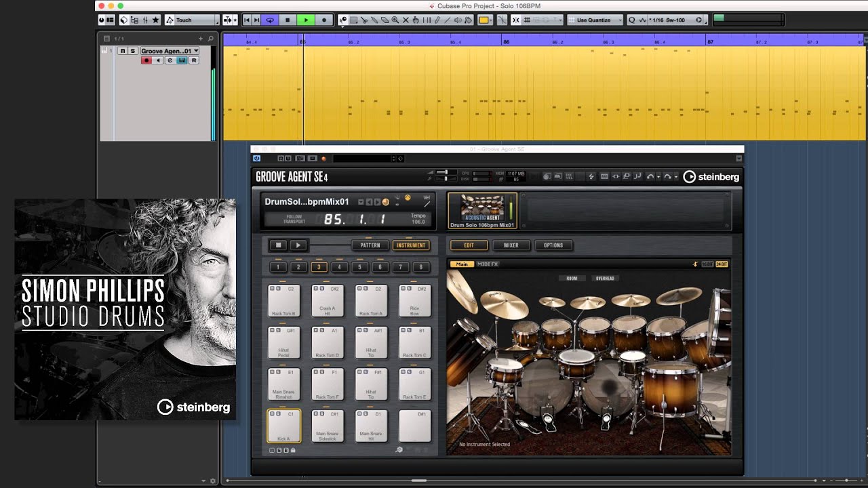Screen dimensions: 868x488
Task: Click the Steinberg logo in Groove Agent
Action: (711, 177)
